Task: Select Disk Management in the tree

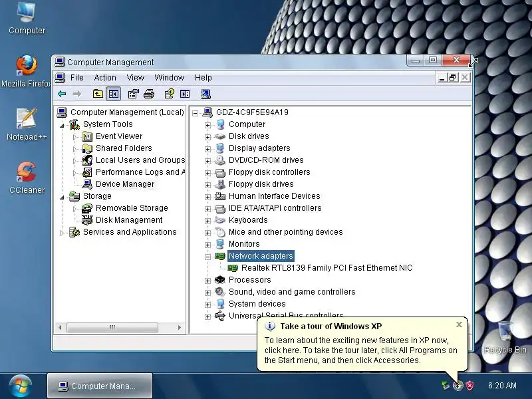Action: click(129, 220)
